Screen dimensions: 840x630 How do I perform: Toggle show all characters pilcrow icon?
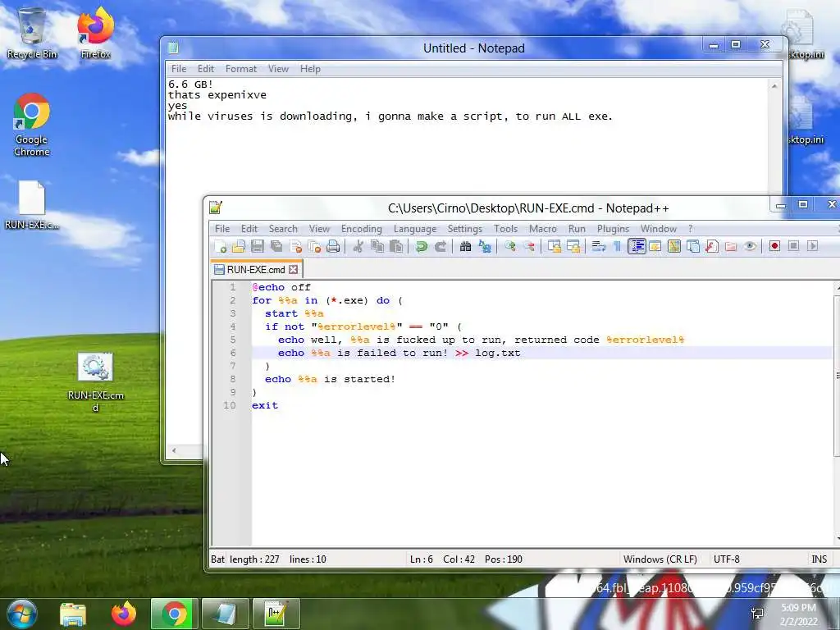617,246
